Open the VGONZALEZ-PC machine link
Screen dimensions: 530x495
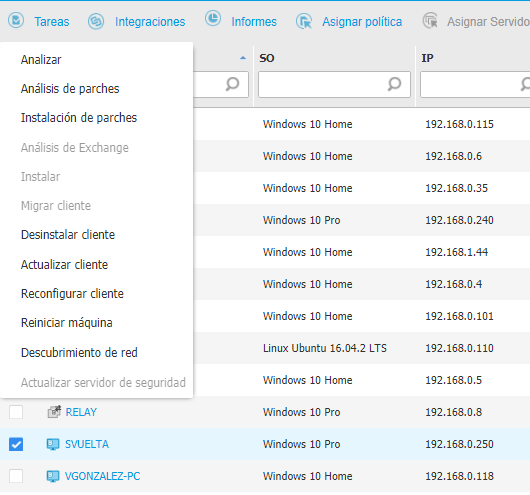click(x=102, y=476)
